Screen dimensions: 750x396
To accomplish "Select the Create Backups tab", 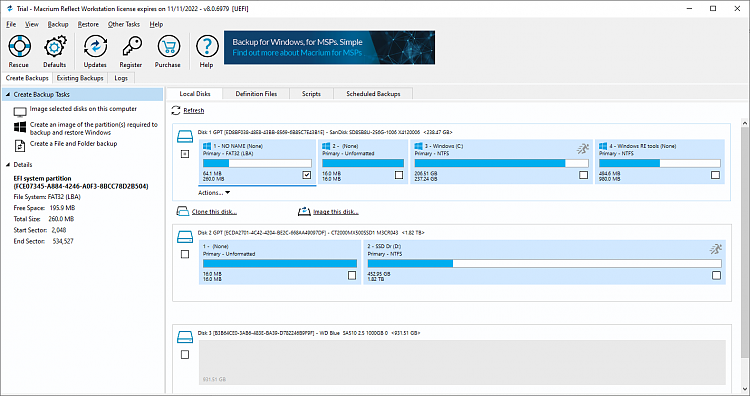I will pos(27,78).
